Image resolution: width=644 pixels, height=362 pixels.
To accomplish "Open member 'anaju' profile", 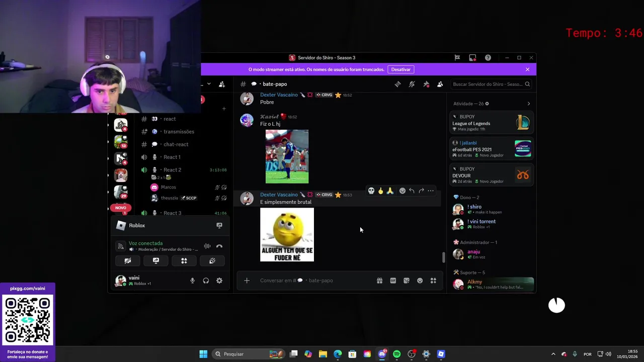I will pos(492,254).
